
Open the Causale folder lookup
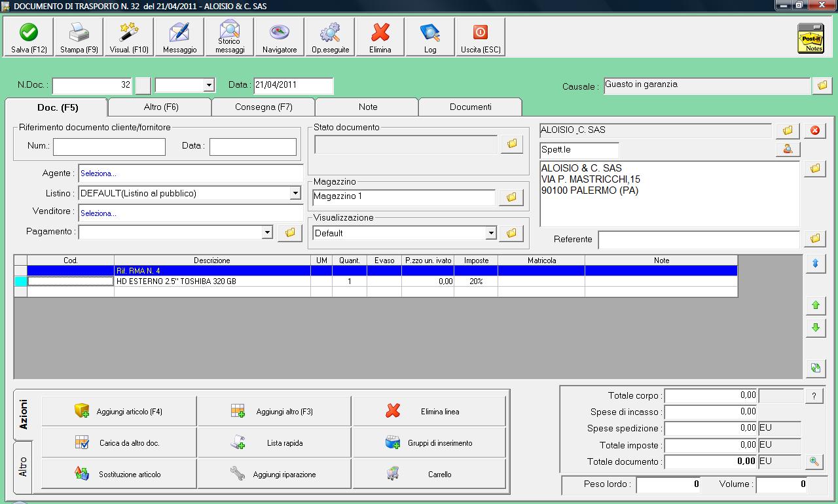pyautogui.click(x=822, y=86)
